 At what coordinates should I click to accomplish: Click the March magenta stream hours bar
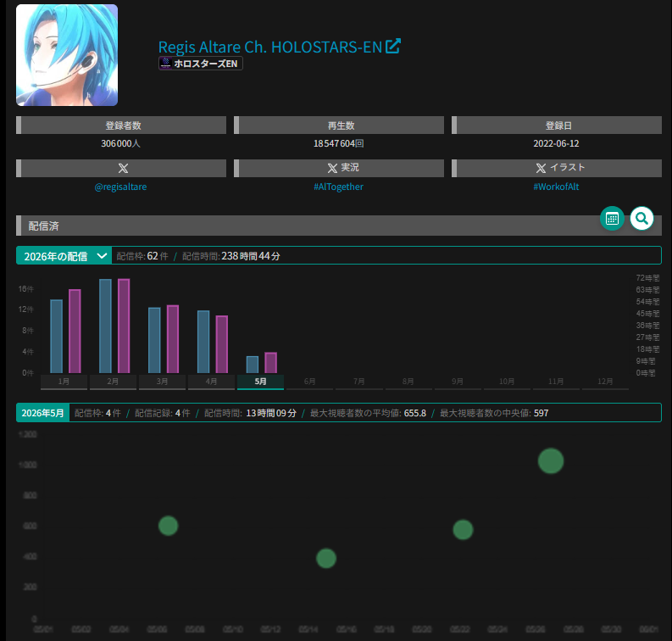pos(173,338)
